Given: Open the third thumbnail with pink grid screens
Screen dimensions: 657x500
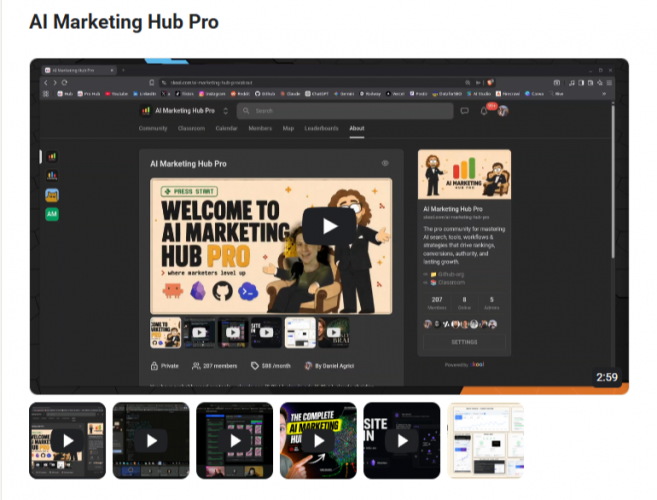Looking at the screenshot, I should [235, 440].
